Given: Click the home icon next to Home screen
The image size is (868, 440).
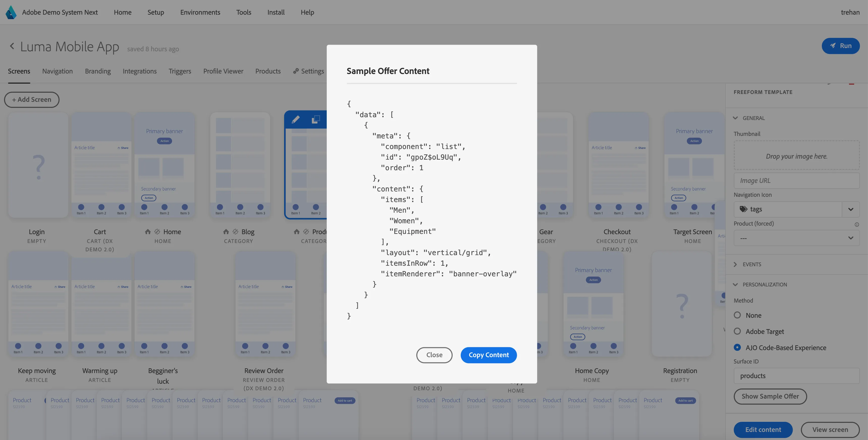Looking at the screenshot, I should pos(148,231).
